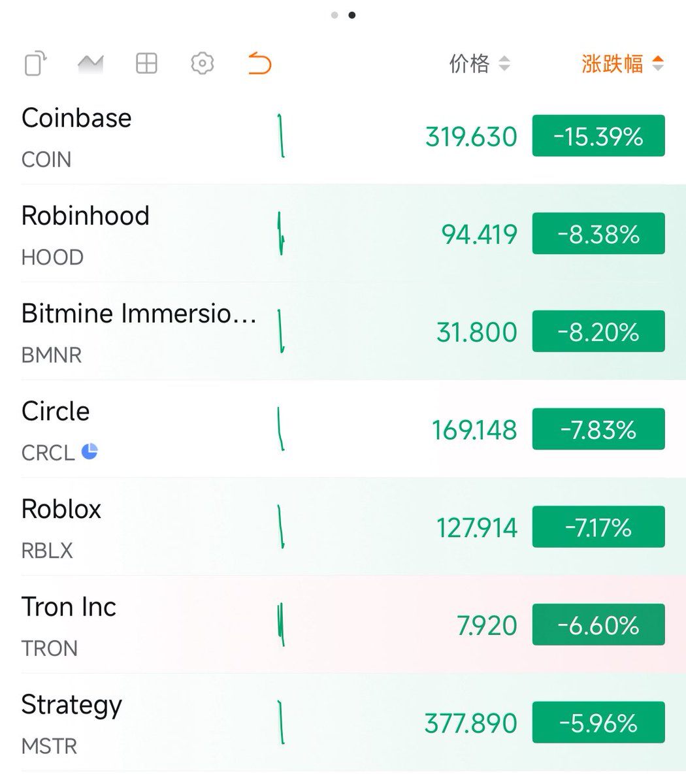This screenshot has width=686, height=784.
Task: Tap the pie chart icon beside CRCL
Action: pyautogui.click(x=90, y=451)
